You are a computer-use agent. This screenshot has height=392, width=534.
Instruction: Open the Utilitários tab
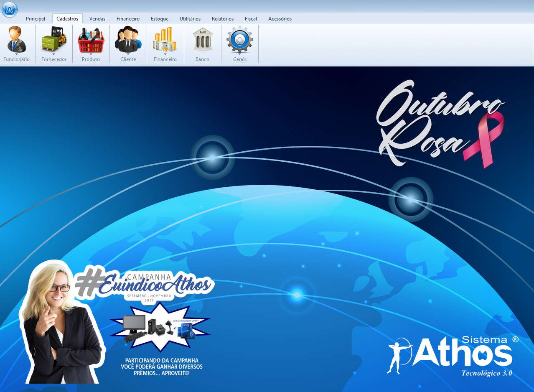pos(190,19)
